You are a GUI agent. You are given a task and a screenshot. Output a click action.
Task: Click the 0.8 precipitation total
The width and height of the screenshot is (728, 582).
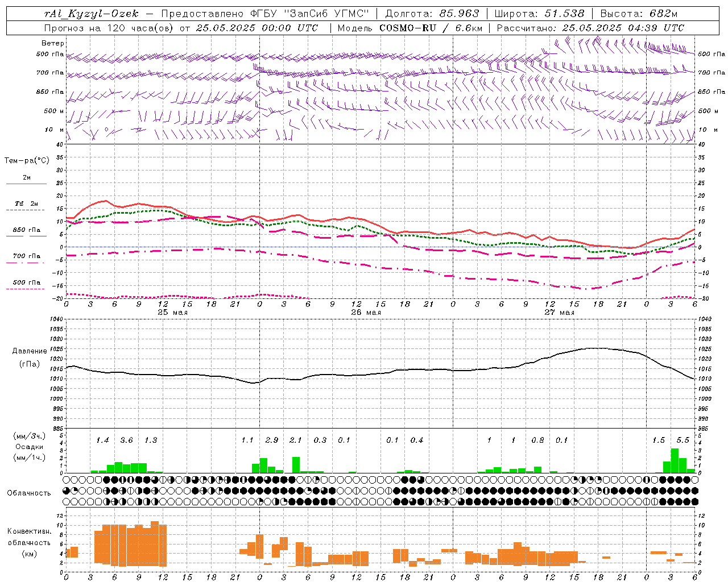[537, 440]
